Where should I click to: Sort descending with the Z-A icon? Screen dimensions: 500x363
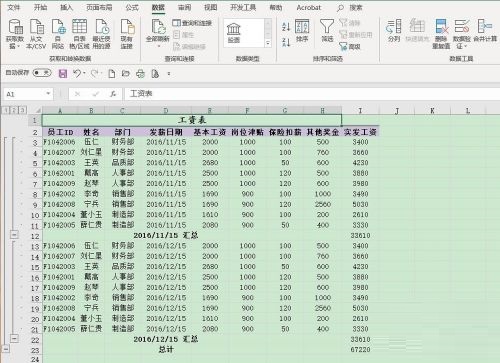pos(286,42)
